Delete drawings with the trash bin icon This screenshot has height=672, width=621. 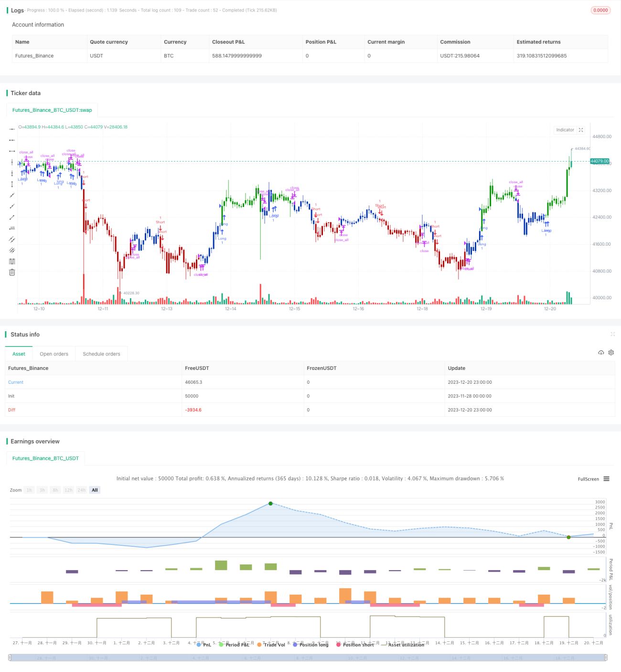pyautogui.click(x=12, y=272)
